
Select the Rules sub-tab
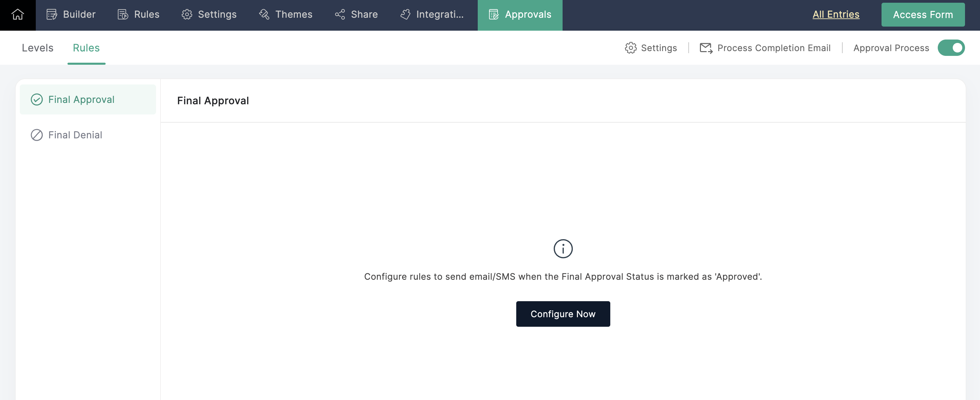pyautogui.click(x=86, y=48)
